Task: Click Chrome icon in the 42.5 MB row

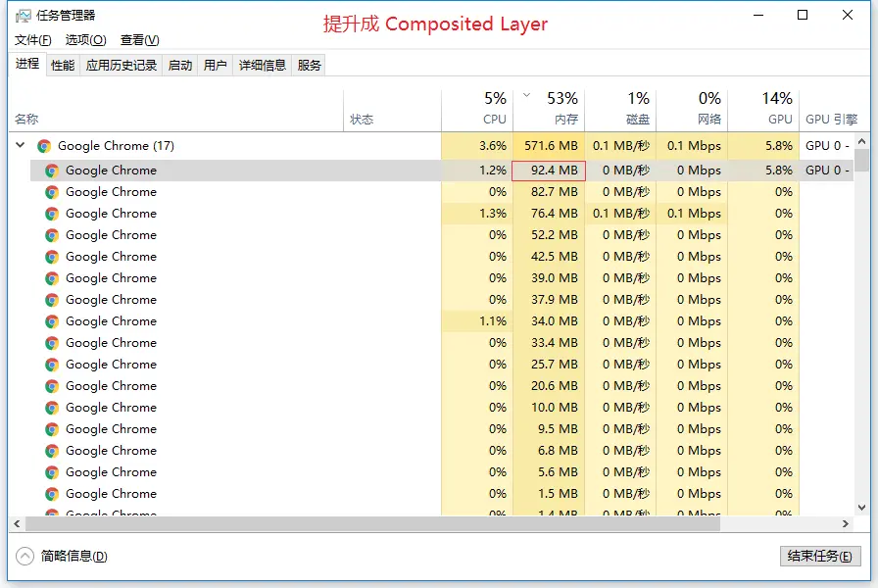Action: (52, 257)
